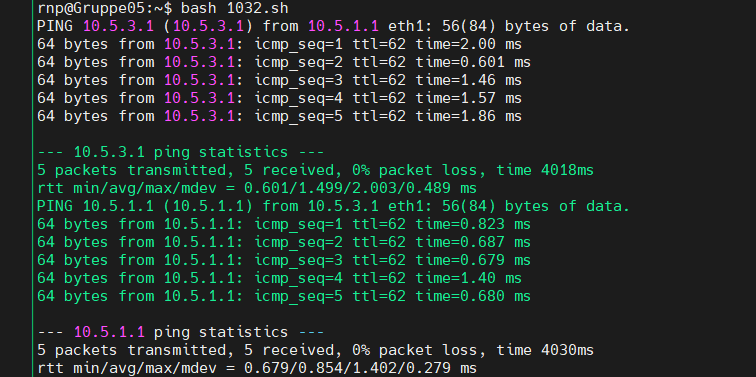The width and height of the screenshot is (756, 377).
Task: Click the 'time 4018ms' summary text
Action: (545, 170)
